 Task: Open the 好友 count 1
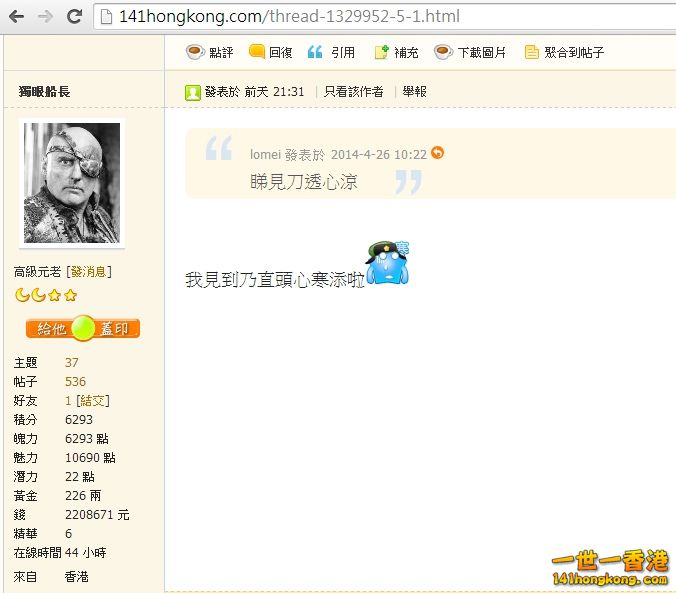(x=68, y=401)
